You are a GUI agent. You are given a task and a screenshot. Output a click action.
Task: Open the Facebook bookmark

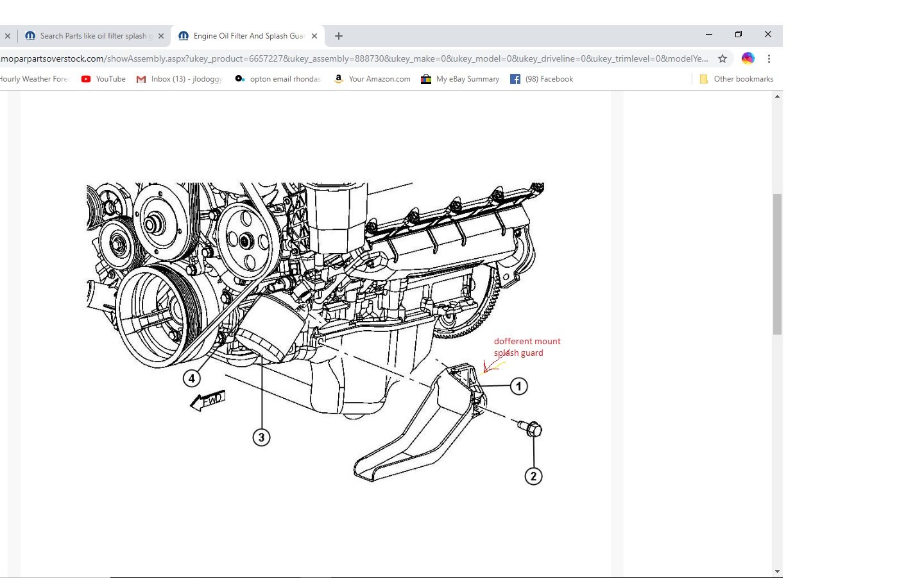pyautogui.click(x=542, y=79)
